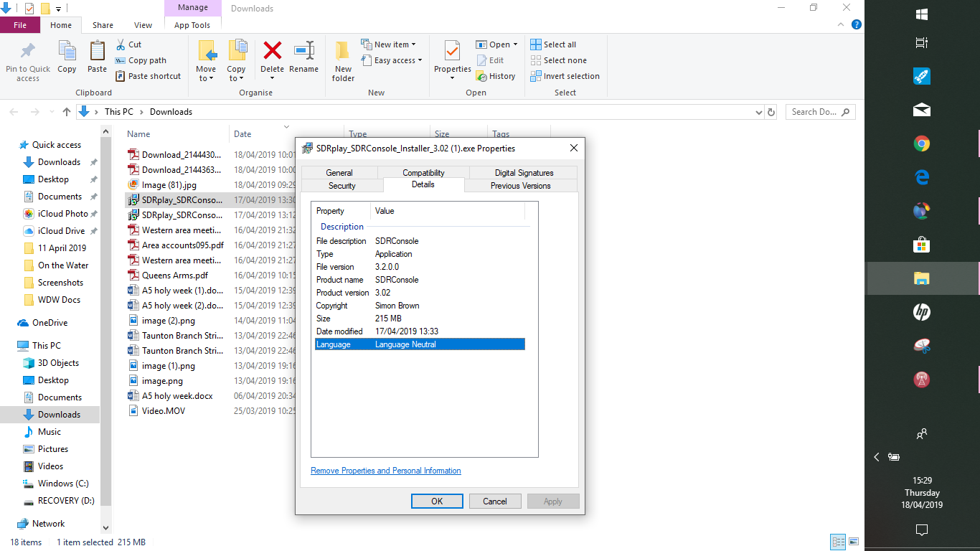Click the Remove Properties and Personal Information link
This screenshot has height=551, width=980.
click(x=385, y=470)
